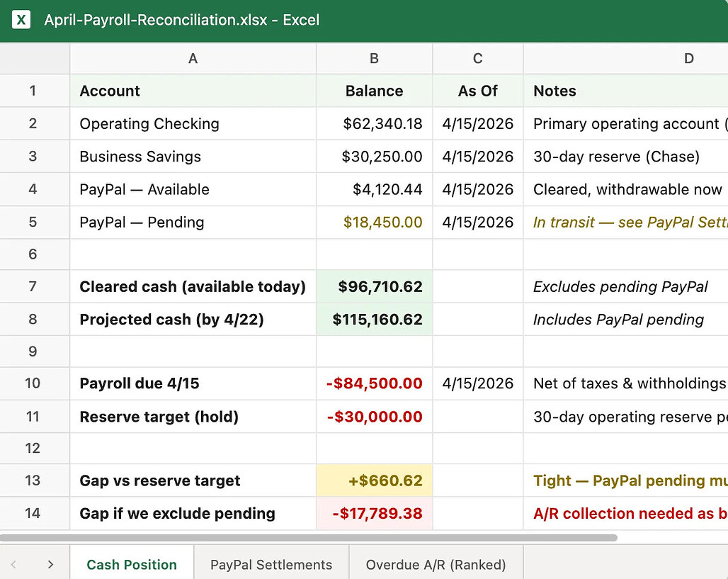This screenshot has width=728, height=579.
Task: Select the 'PayPal — Available' cell
Action: [x=193, y=190]
